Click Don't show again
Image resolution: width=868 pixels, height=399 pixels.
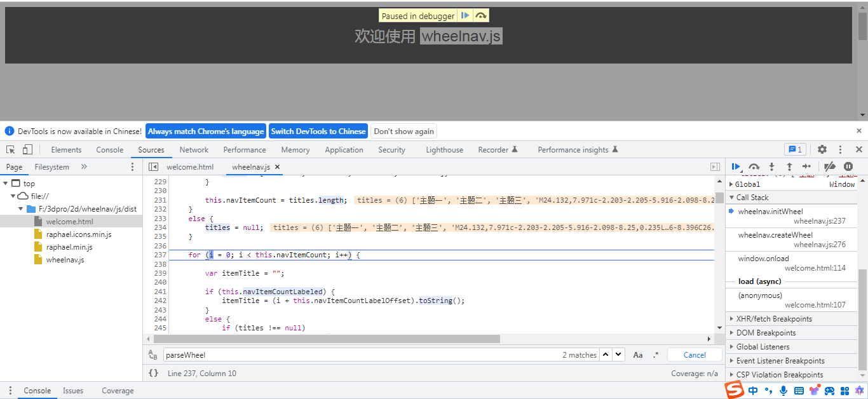404,132
